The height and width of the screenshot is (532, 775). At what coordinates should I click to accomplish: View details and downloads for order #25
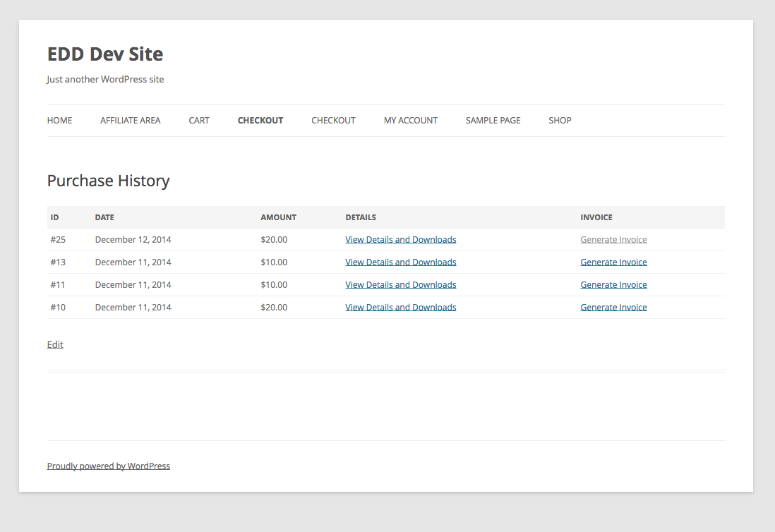(400, 240)
